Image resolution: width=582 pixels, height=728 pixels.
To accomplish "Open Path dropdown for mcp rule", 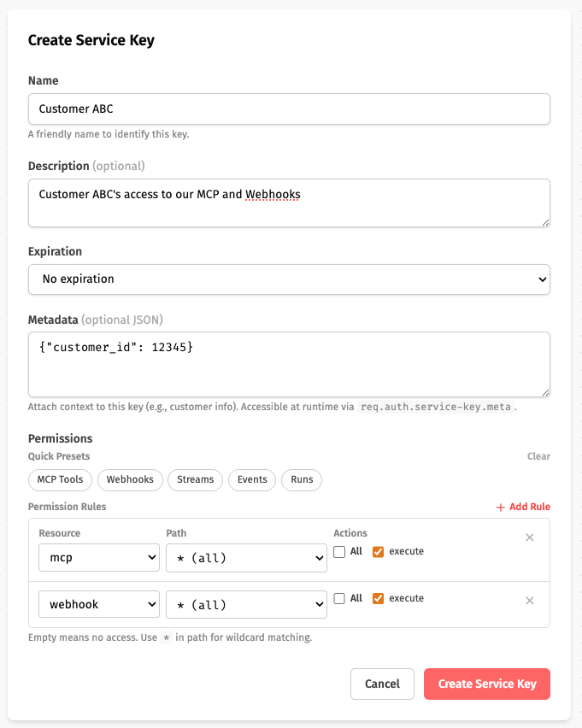I will pos(246,558).
